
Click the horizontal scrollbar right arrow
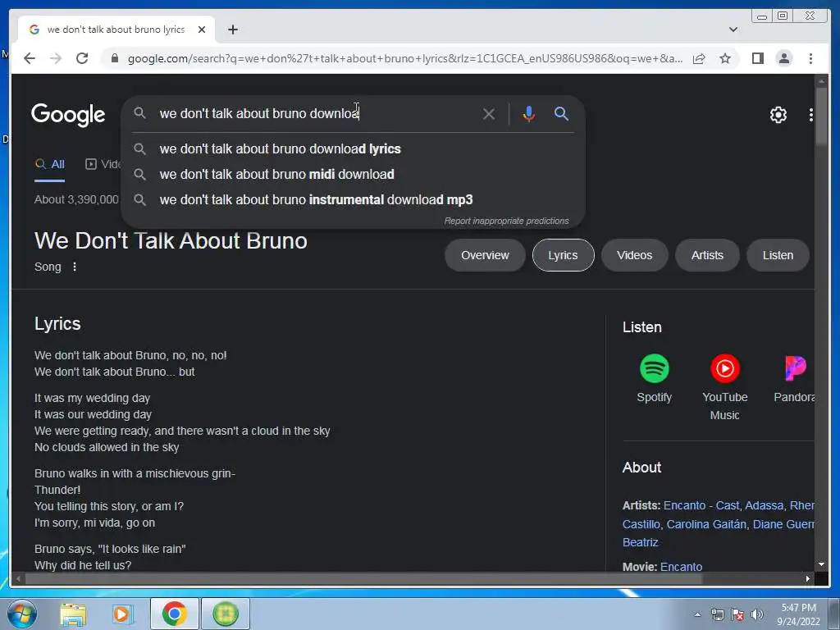808,578
